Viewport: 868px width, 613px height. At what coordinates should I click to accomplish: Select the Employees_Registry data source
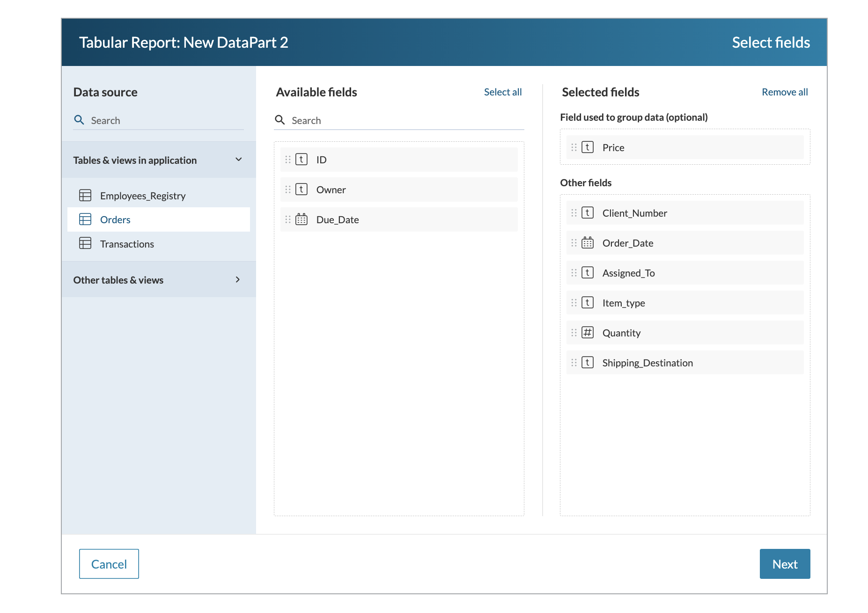point(142,195)
